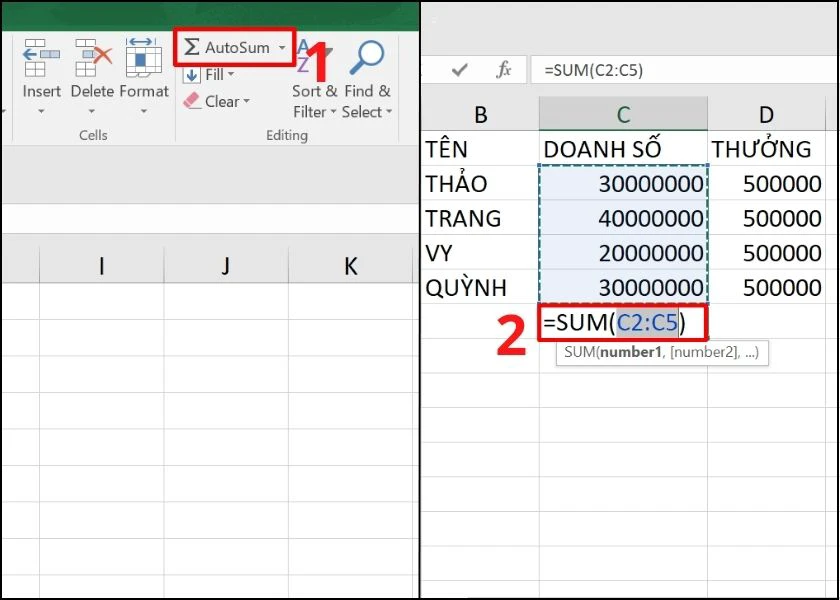Click the bonus 500000 in THẢO's row
The height and width of the screenshot is (600, 840).
click(x=767, y=183)
